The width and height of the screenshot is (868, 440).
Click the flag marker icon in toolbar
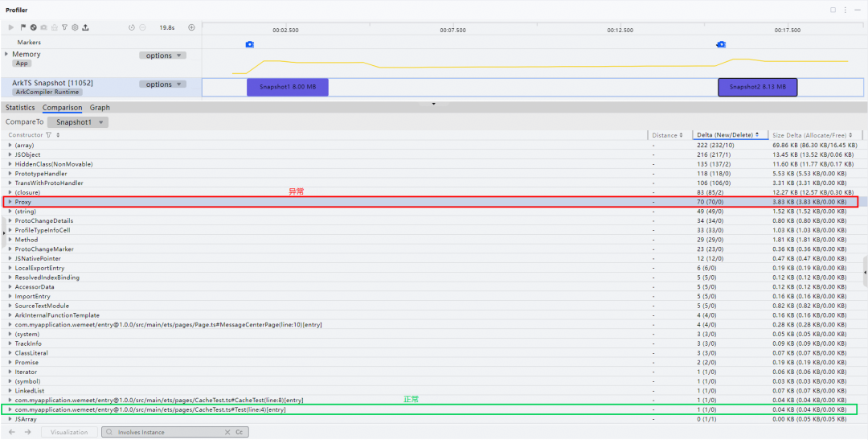[23, 27]
